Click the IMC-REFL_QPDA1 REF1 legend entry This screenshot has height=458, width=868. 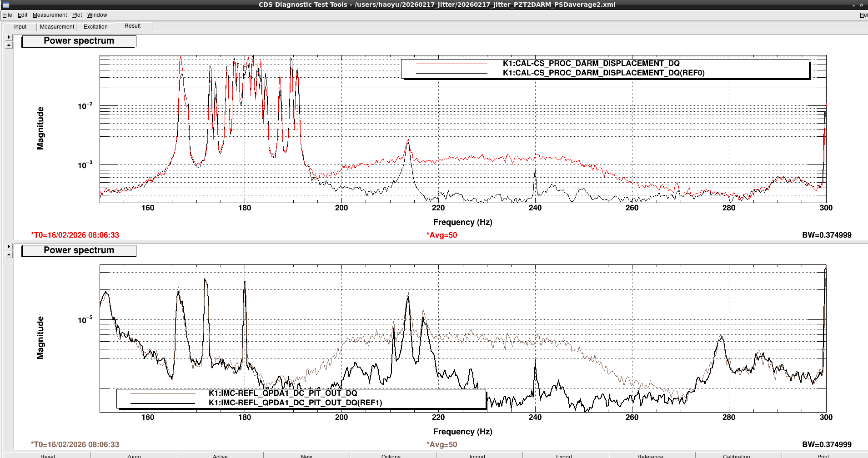point(295,403)
